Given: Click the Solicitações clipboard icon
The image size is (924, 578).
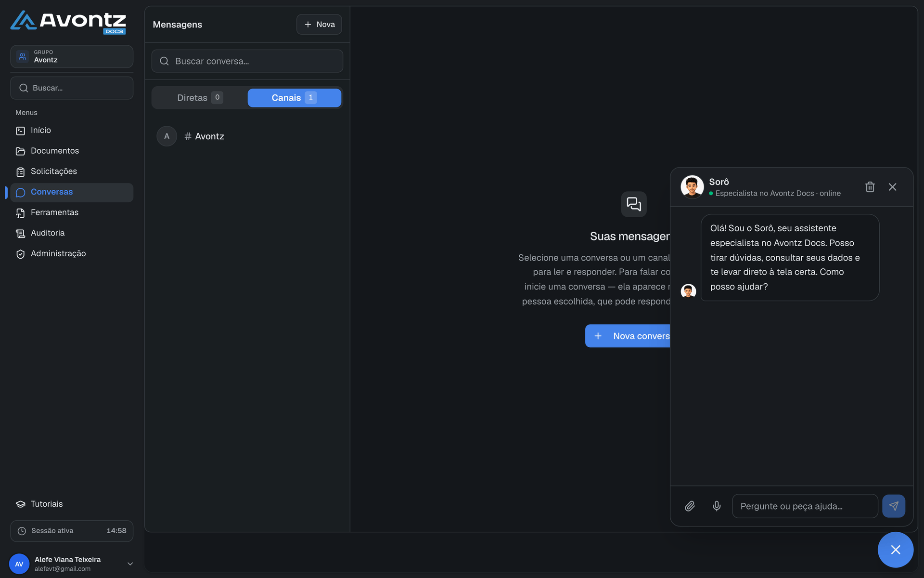Looking at the screenshot, I should (20, 172).
